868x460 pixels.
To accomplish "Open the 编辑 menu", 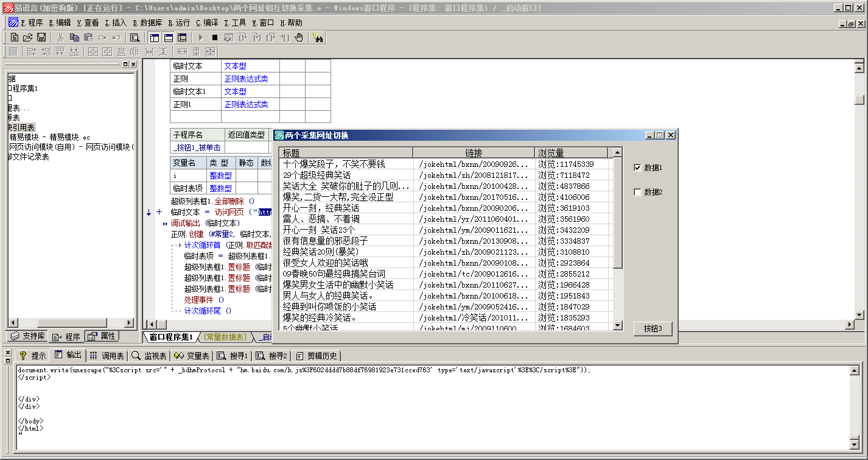I will [60, 23].
